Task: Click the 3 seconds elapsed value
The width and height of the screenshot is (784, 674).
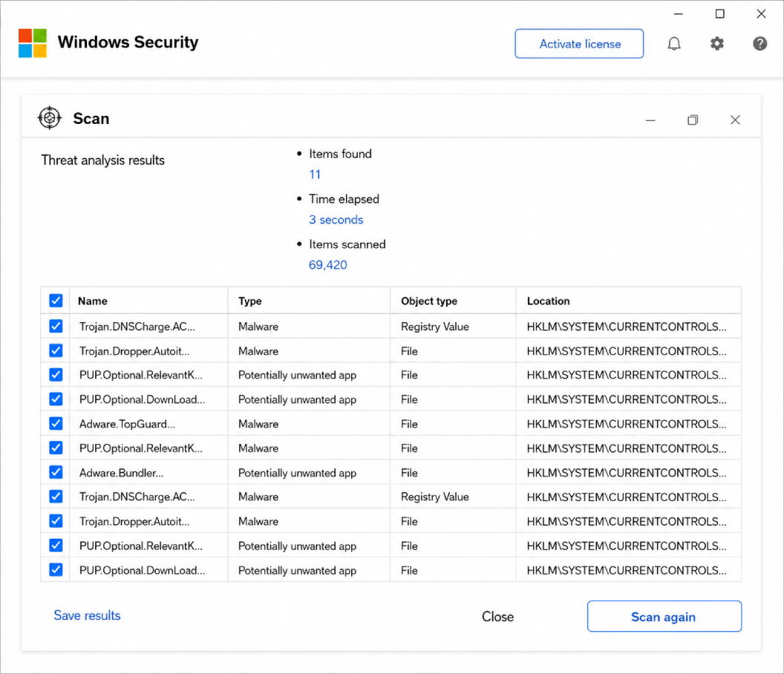Action: [336, 220]
